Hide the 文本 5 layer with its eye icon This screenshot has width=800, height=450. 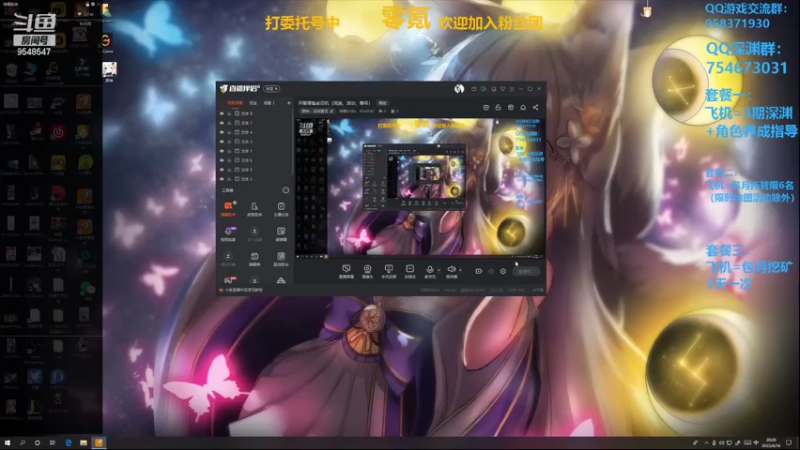point(221,169)
